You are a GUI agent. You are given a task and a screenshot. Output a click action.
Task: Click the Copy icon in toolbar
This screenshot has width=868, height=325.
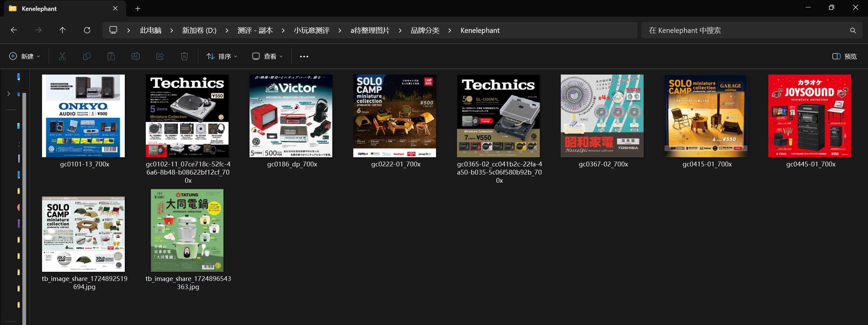point(87,56)
